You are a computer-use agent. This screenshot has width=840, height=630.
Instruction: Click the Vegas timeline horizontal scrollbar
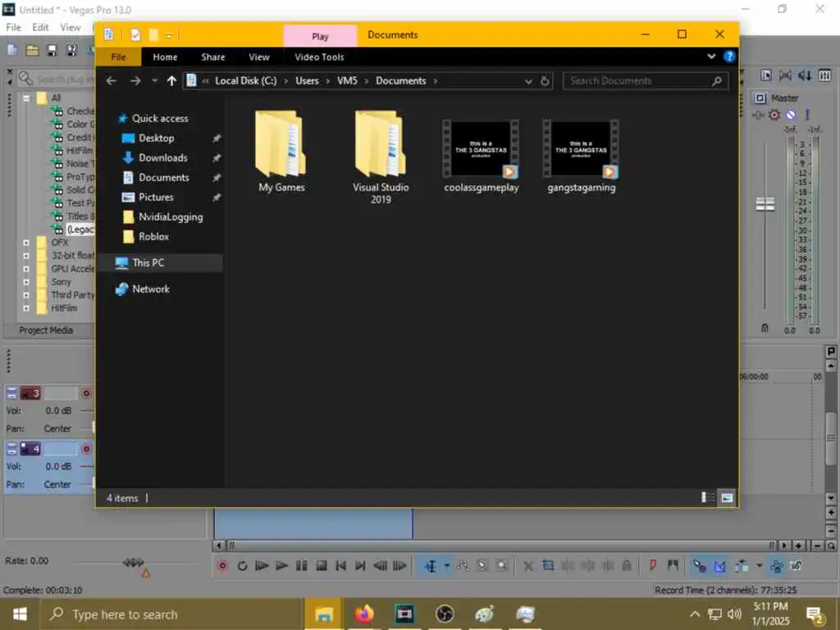pyautogui.click(x=501, y=546)
